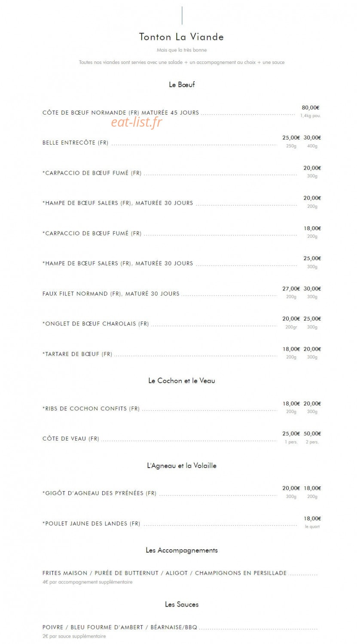This screenshot has width=357, height=644.
Task: Click the Le Bœuf section heading
Action: (x=182, y=85)
